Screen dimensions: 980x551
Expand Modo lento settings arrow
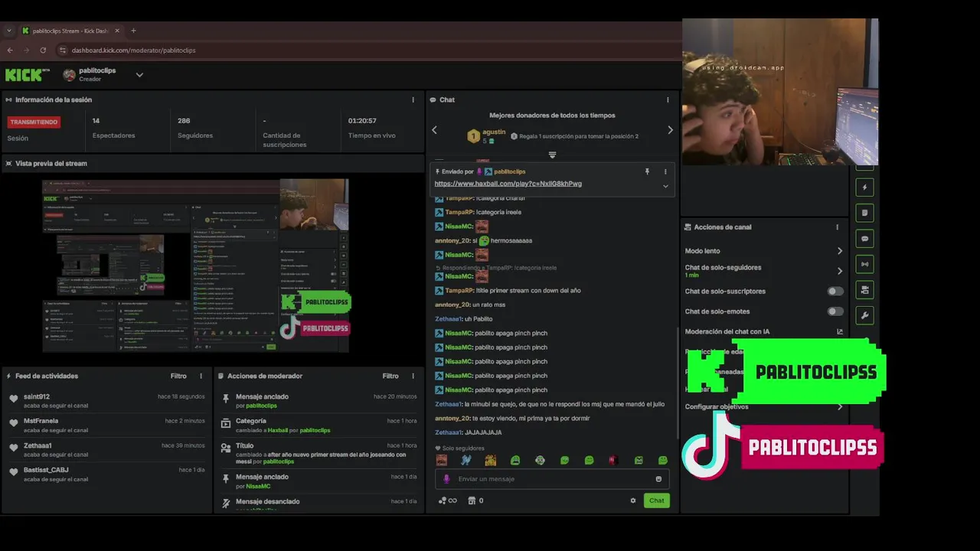coord(839,251)
